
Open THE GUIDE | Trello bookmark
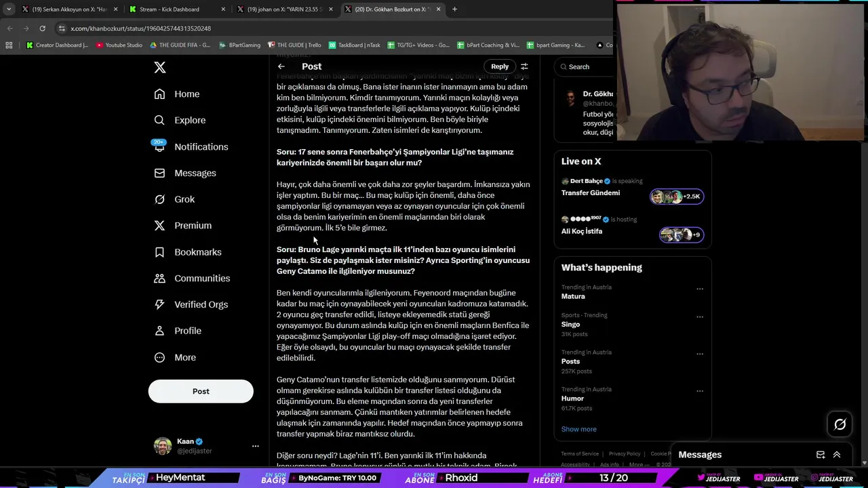coord(294,45)
